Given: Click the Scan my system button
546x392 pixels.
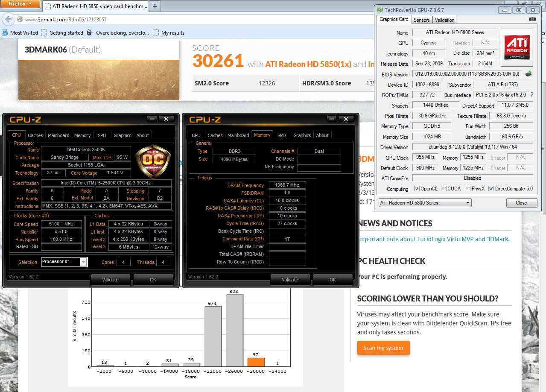Looking at the screenshot, I should pyautogui.click(x=383, y=348).
